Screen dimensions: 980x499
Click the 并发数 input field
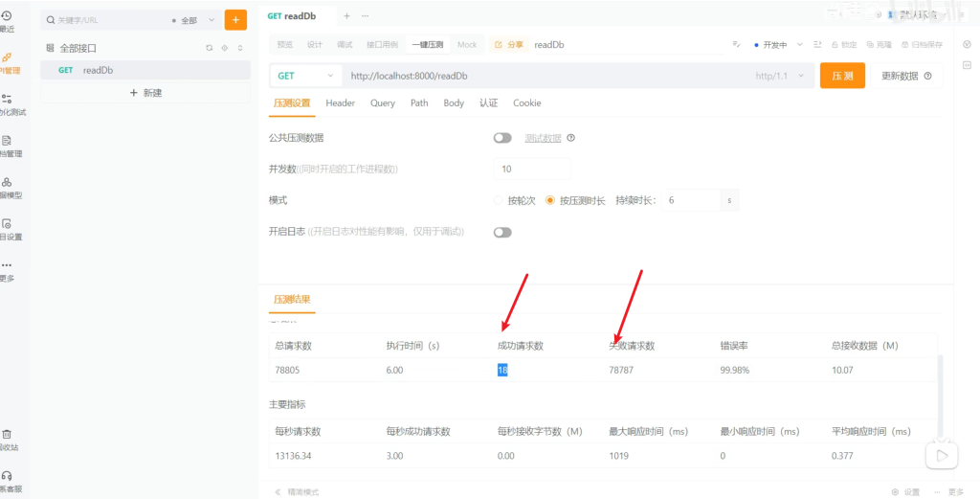(532, 170)
